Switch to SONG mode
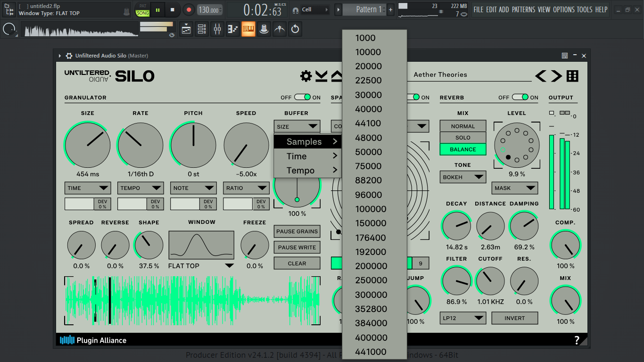Image resolution: width=644 pixels, height=362 pixels. [143, 13]
